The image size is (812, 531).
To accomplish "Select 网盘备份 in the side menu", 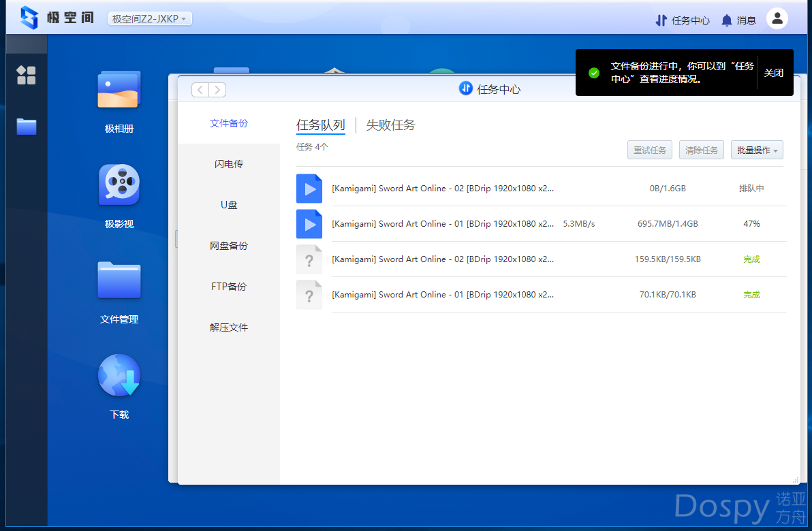I will click(228, 246).
